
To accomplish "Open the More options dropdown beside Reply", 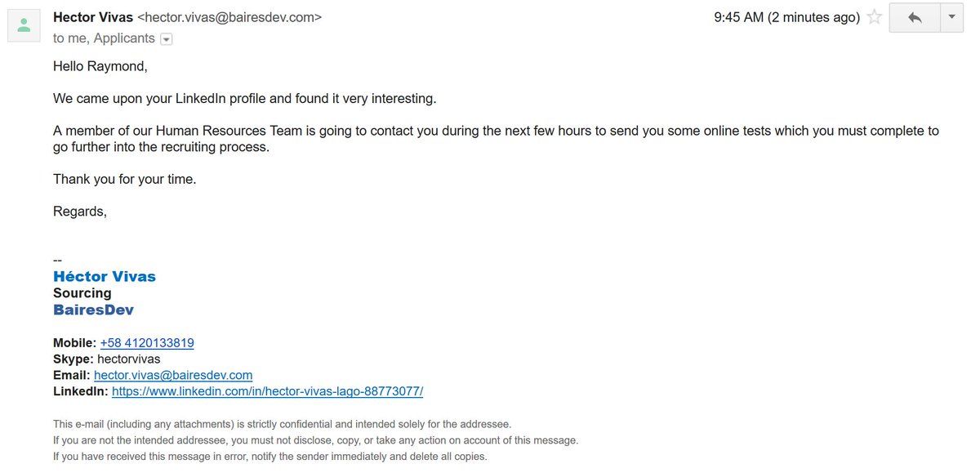I will click(x=951, y=17).
